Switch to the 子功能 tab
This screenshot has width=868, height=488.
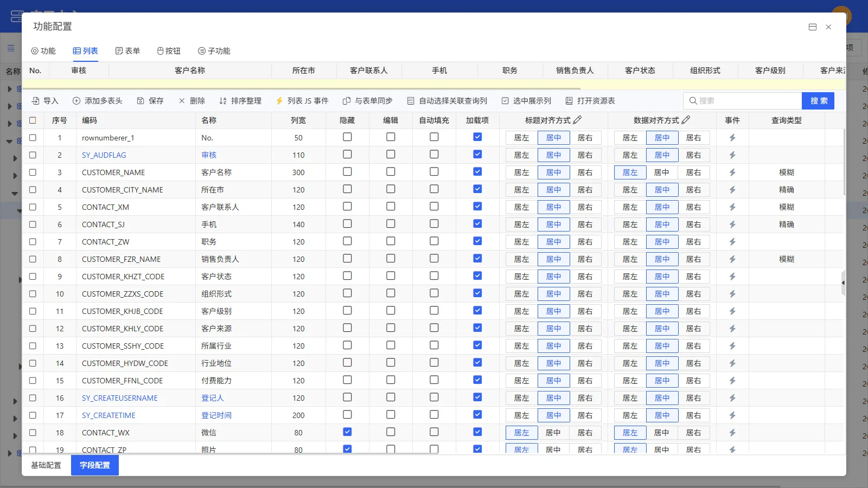[x=214, y=51]
